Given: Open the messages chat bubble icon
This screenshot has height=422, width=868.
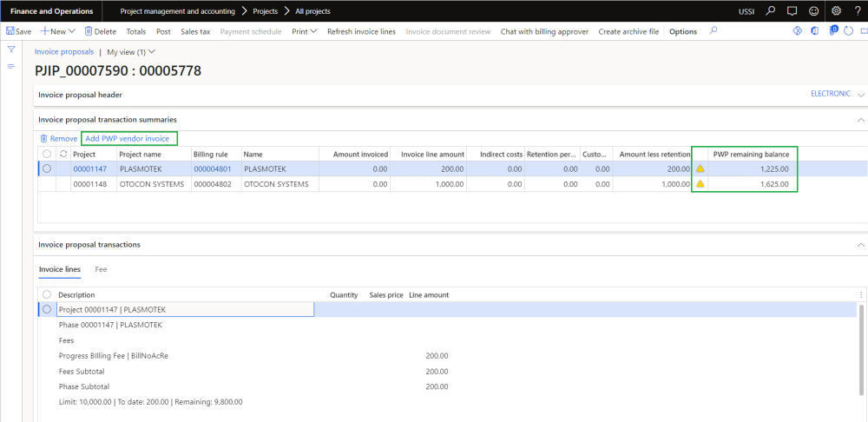Looking at the screenshot, I should tap(791, 11).
